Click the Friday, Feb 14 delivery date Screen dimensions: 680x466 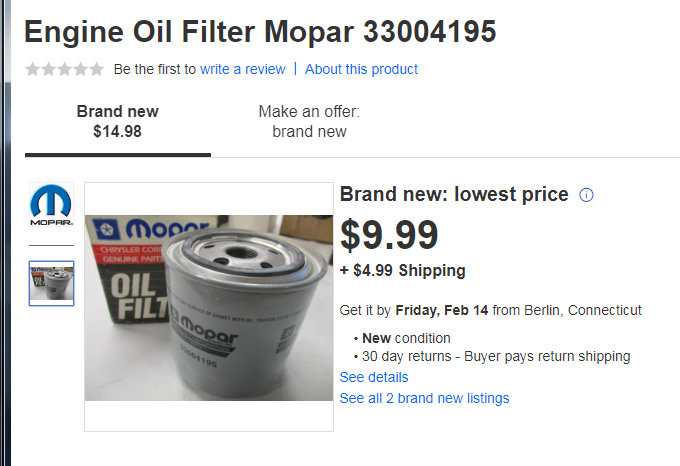[442, 310]
